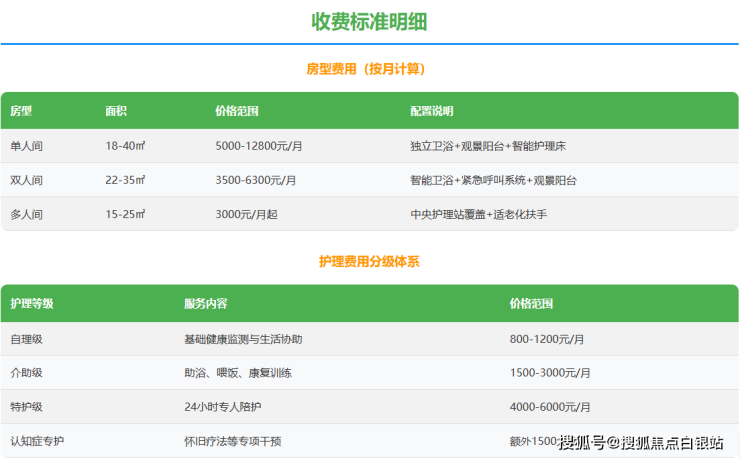The image size is (740, 459).
Task: Click the 多人间 row label
Action: pos(27,214)
